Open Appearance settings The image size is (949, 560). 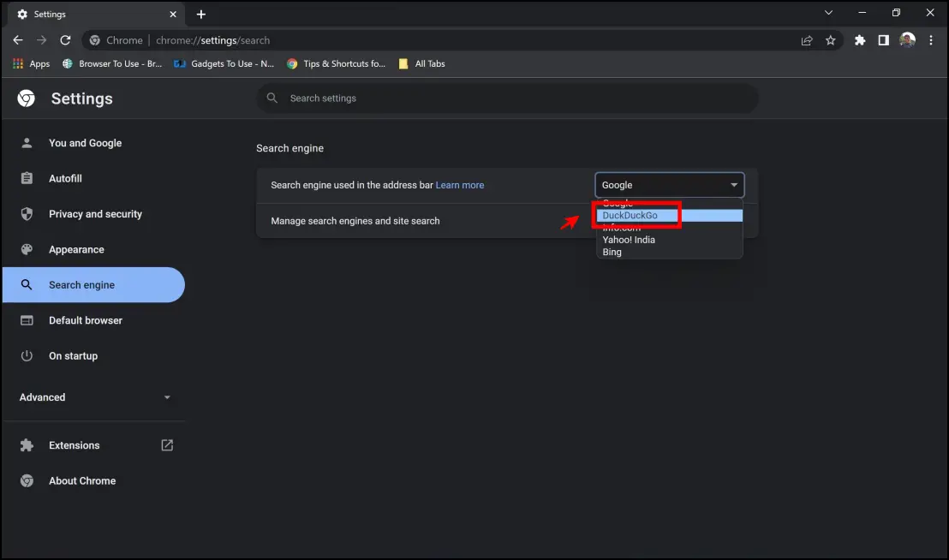(94, 249)
